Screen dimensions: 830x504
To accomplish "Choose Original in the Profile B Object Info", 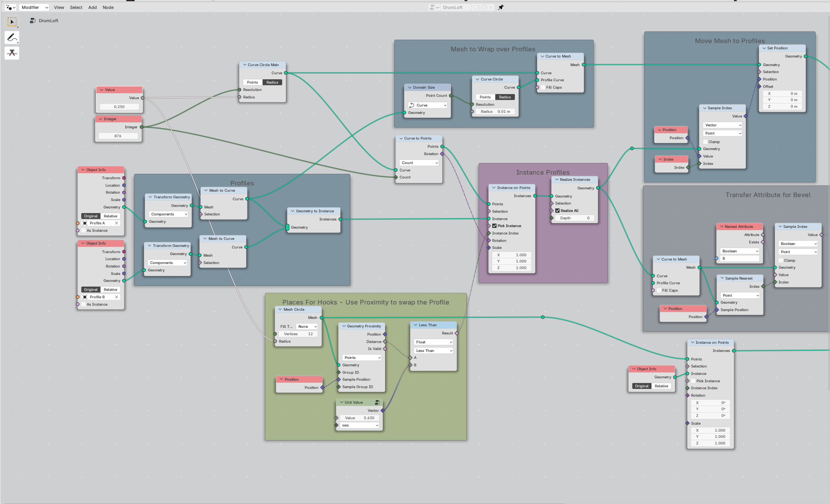I will coord(91,290).
